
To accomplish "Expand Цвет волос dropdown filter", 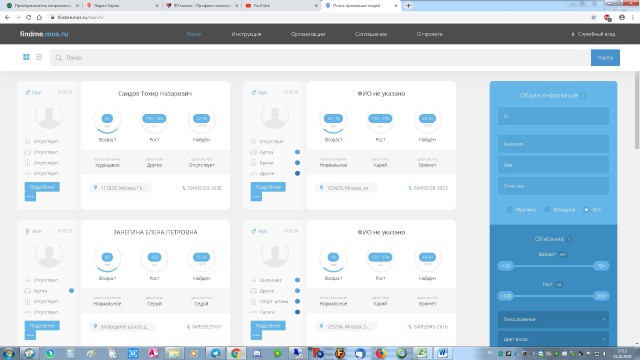I will 553,339.
